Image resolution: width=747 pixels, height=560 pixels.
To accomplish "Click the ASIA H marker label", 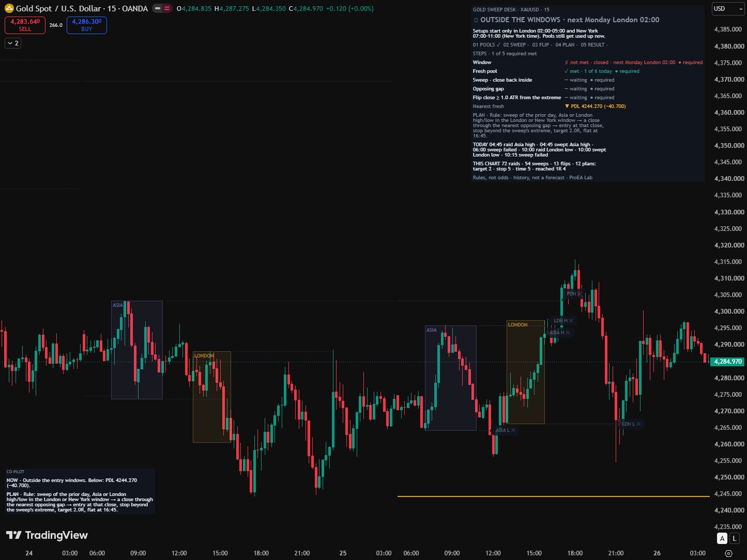I will [560, 333].
